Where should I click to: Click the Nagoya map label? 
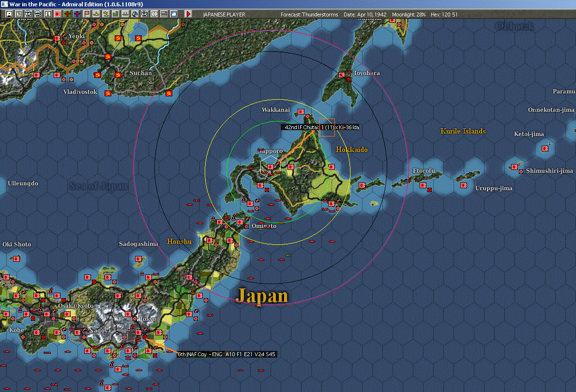click(100, 330)
